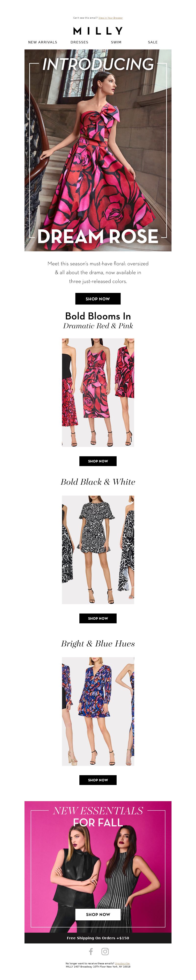Click Shop Now under black and white dresses
Screen dimensions: 196x980
(98, 618)
